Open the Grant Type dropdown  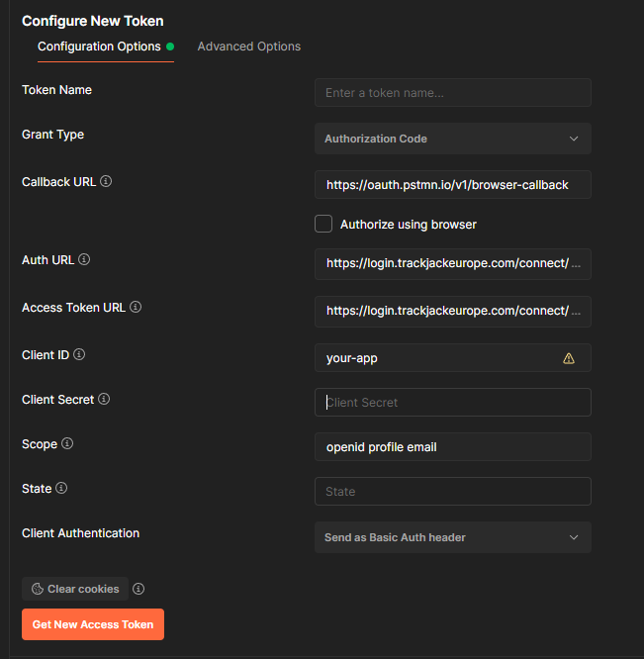pos(452,139)
